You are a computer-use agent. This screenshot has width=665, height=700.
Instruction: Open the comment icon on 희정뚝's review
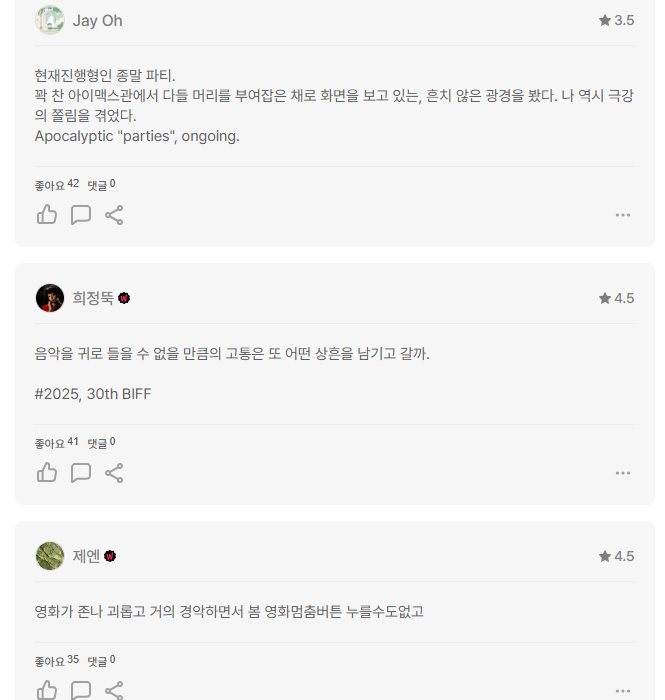(81, 473)
